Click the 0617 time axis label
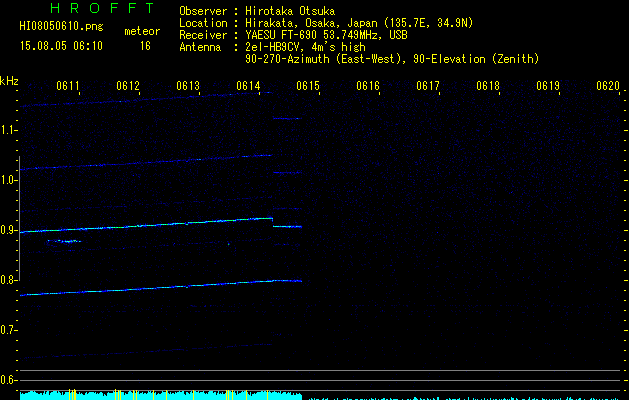The image size is (629, 400). point(428,86)
